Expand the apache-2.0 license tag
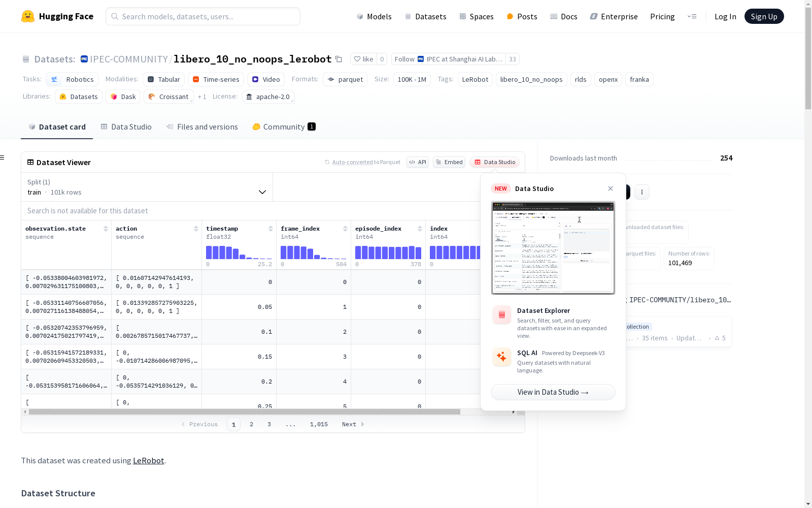This screenshot has width=812, height=508. coord(268,97)
